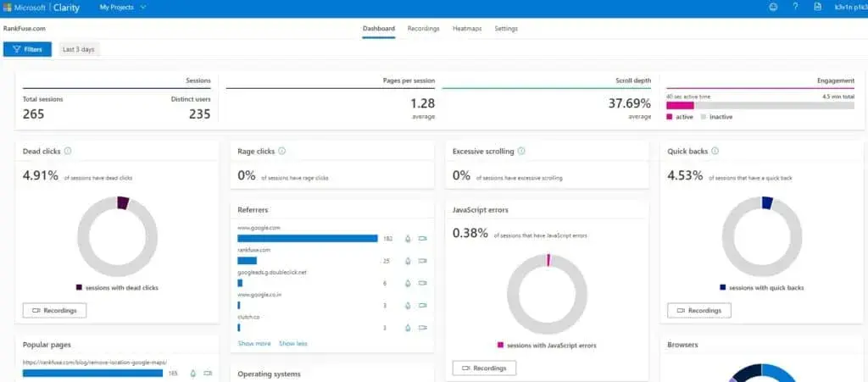Open heatmap for www.google.co.in referrer
The image size is (868, 382).
[408, 305]
